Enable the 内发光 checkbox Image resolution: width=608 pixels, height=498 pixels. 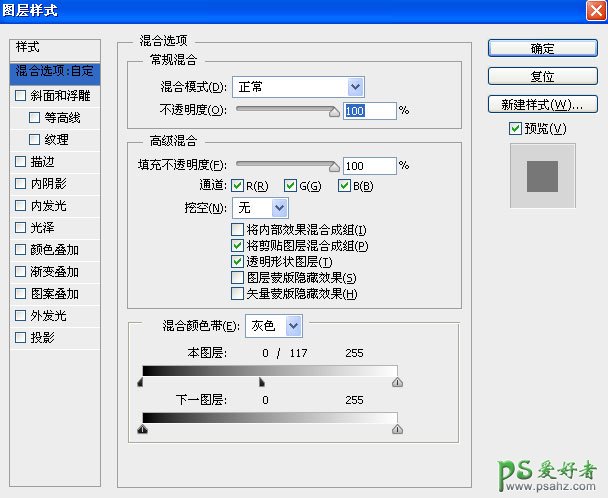pos(21,206)
